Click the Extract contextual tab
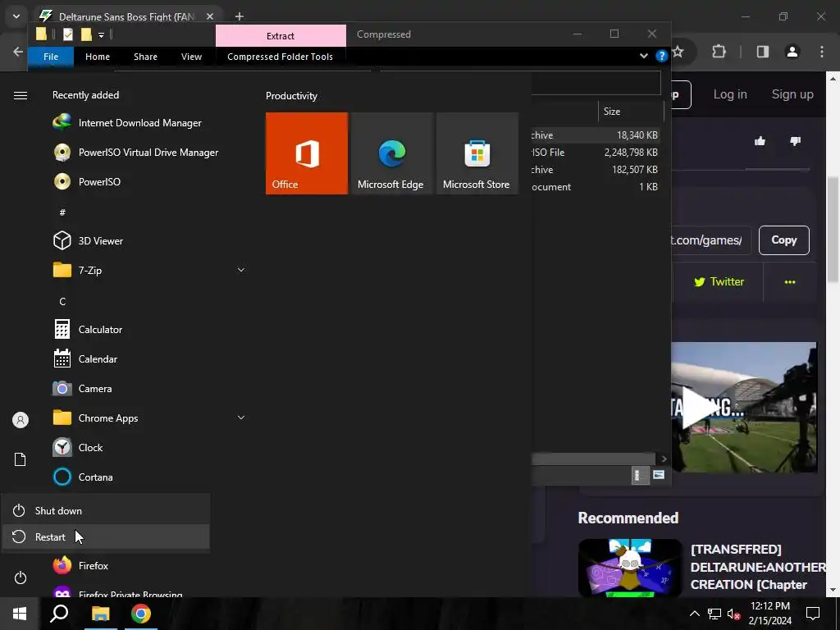Screen dimensions: 840x630 [281, 36]
